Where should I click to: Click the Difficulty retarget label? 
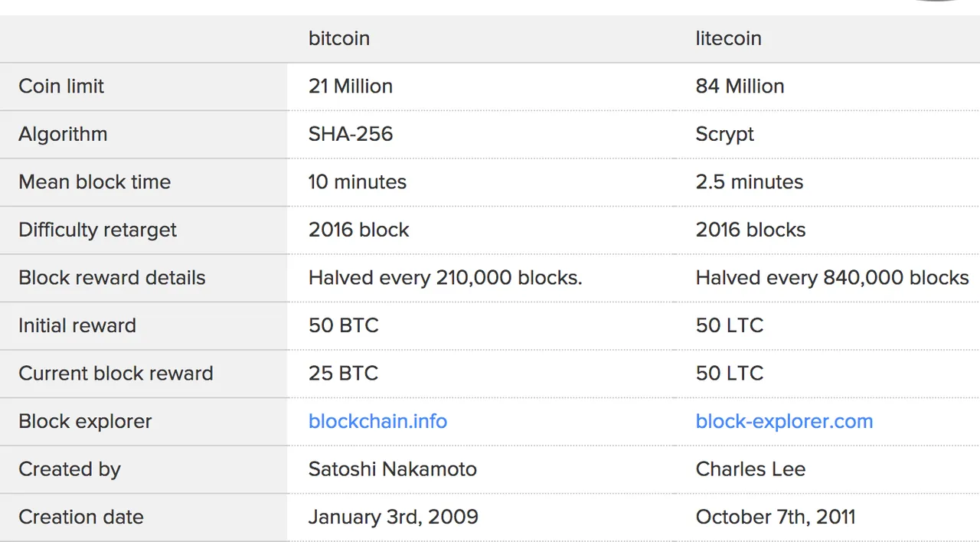point(98,230)
